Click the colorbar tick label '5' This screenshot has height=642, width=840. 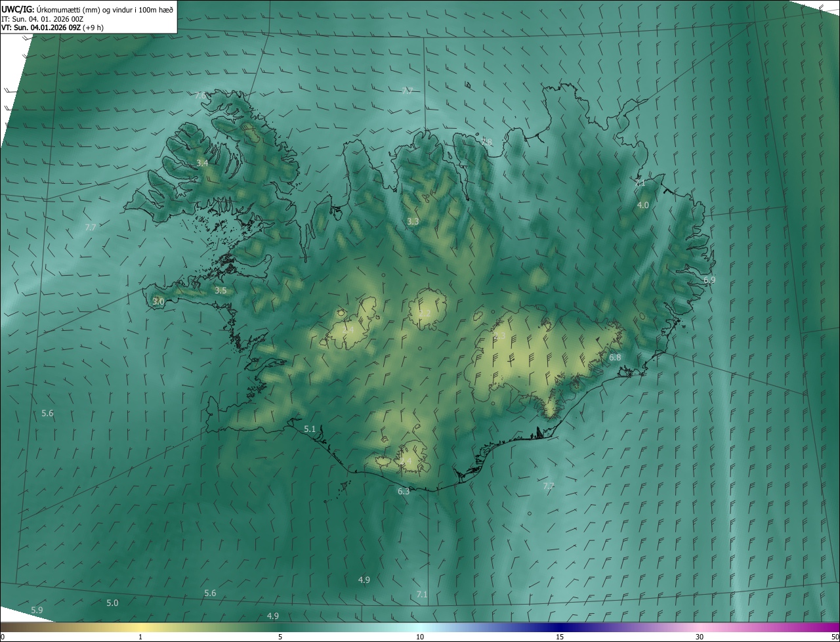tap(280, 637)
